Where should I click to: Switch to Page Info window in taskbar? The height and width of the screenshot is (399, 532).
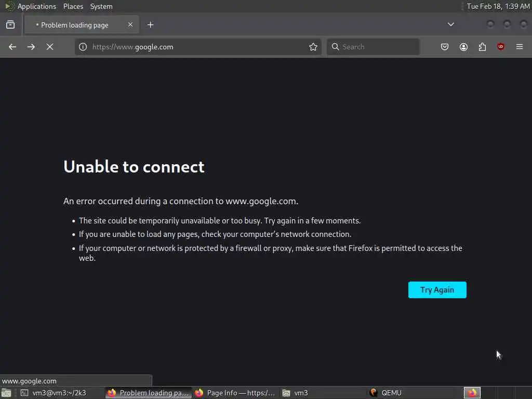(235, 393)
